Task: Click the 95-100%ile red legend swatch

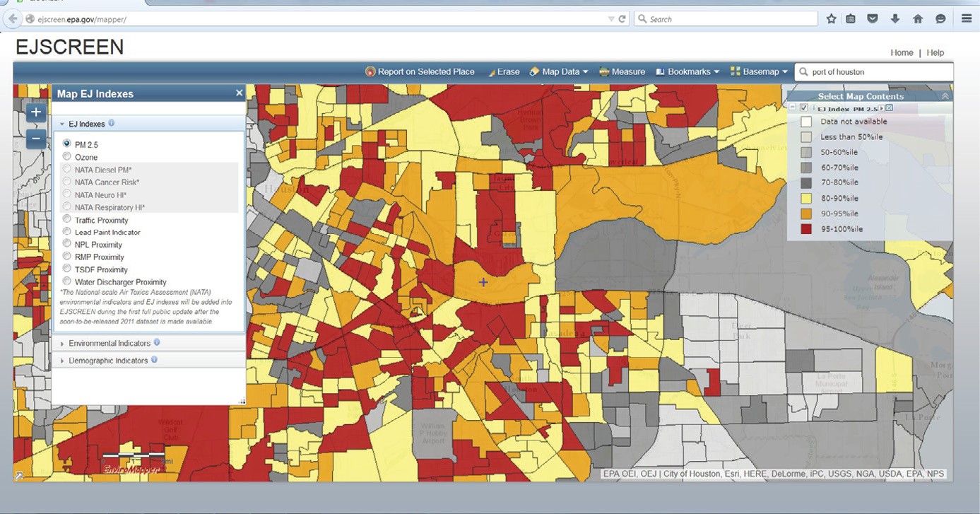Action: coord(806,229)
